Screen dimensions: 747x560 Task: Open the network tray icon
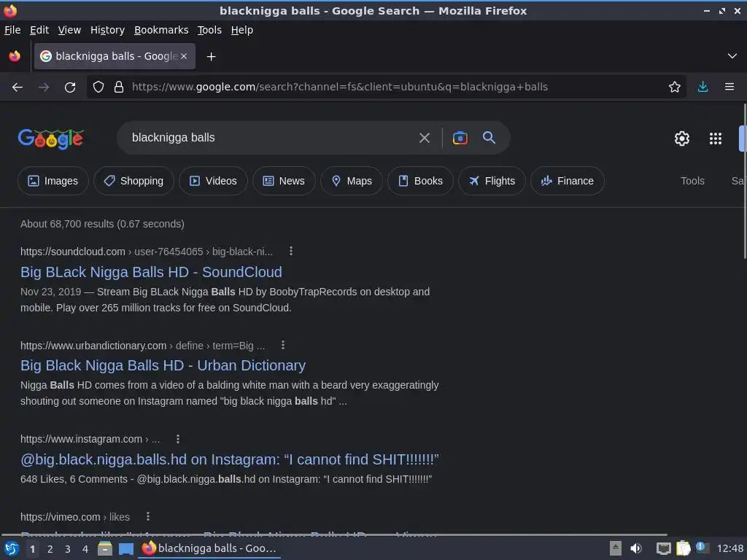click(663, 548)
